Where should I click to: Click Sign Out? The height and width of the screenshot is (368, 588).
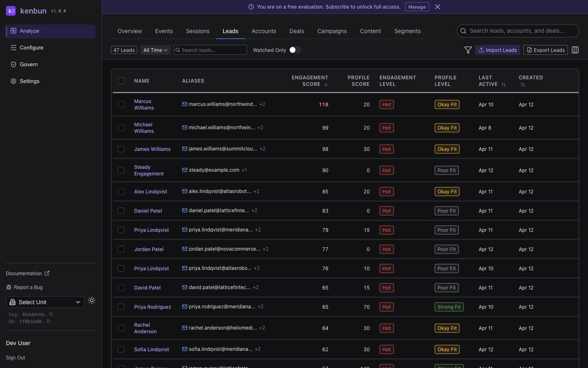[16, 358]
